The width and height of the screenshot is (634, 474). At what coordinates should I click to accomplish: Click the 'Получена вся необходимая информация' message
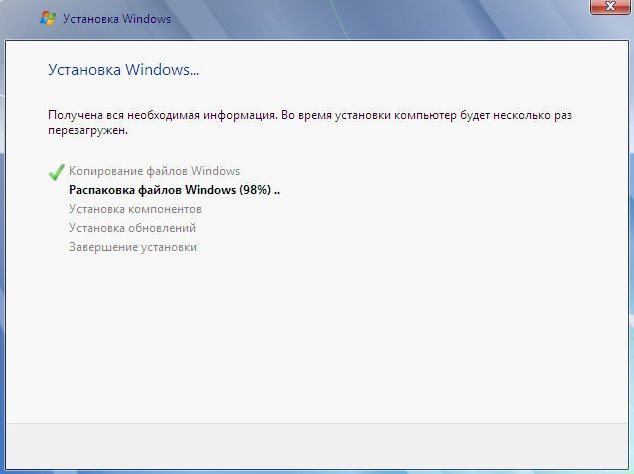310,123
